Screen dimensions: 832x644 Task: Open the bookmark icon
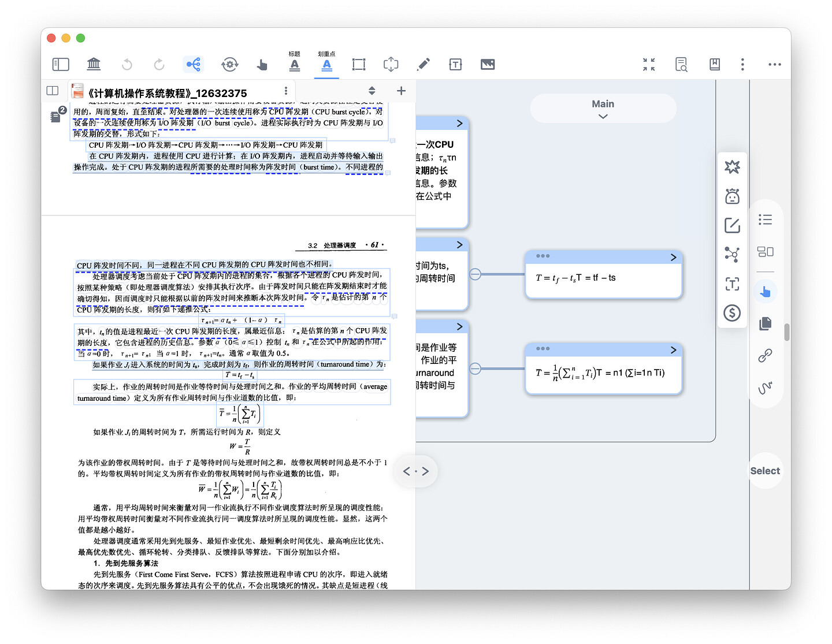point(715,64)
